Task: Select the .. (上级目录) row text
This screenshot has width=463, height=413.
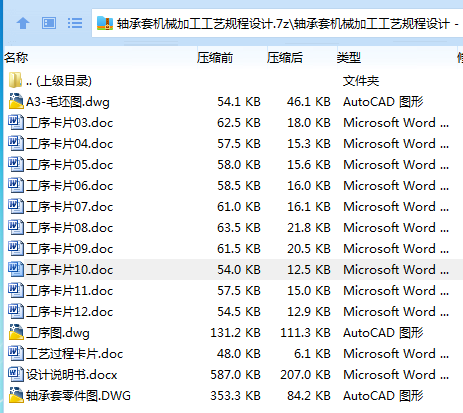Action: pyautogui.click(x=59, y=81)
